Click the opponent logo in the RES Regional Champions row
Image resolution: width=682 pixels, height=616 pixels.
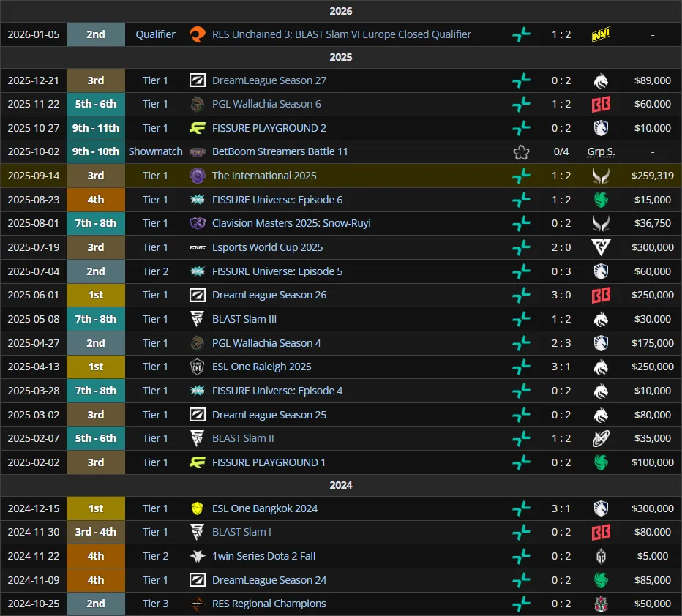pos(601,604)
